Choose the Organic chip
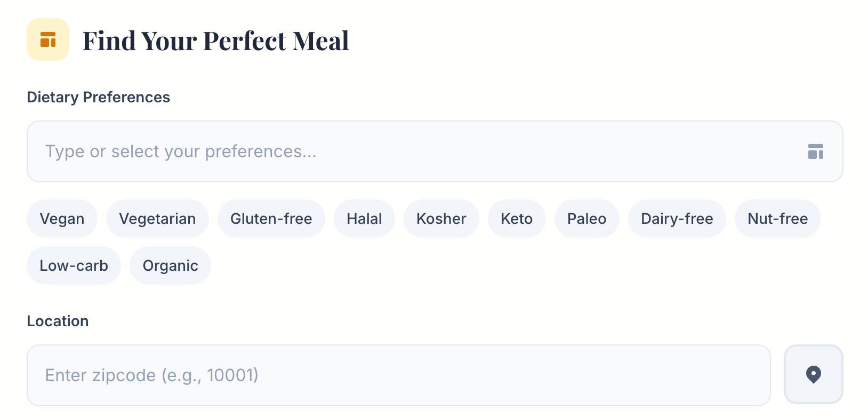Image resolution: width=868 pixels, height=419 pixels. click(170, 265)
